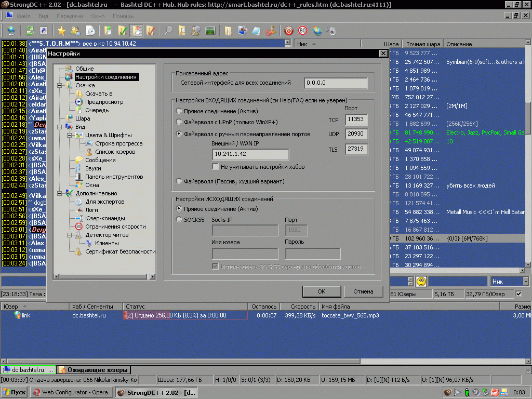Viewport: 532px width, 399px height.
Task: Select SOCKS5 outgoing connection radio
Action: click(x=179, y=220)
